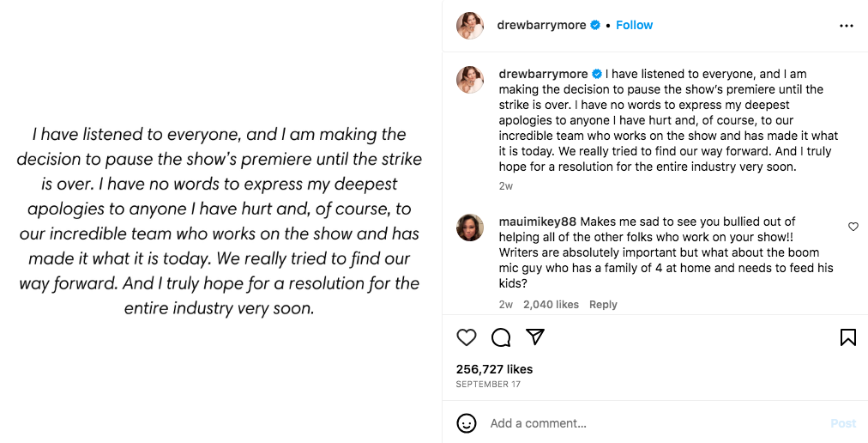The height and width of the screenshot is (443, 868).
Task: Open drewbarrymore profile from the header username
Action: [x=542, y=26]
